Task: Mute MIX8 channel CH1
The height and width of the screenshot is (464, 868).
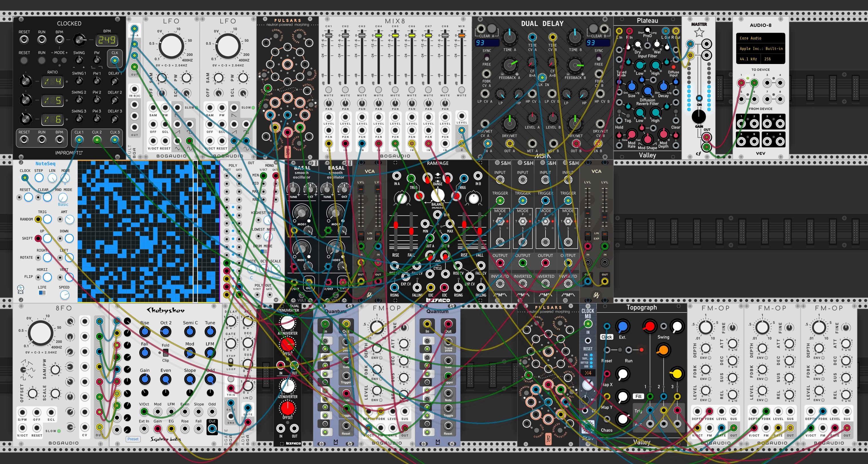Action: [329, 89]
